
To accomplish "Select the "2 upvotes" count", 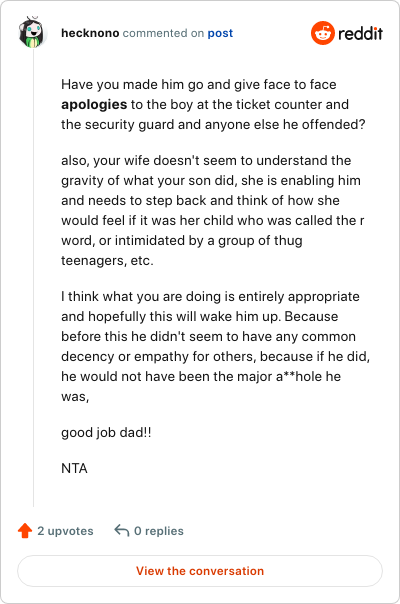I will coord(65,531).
